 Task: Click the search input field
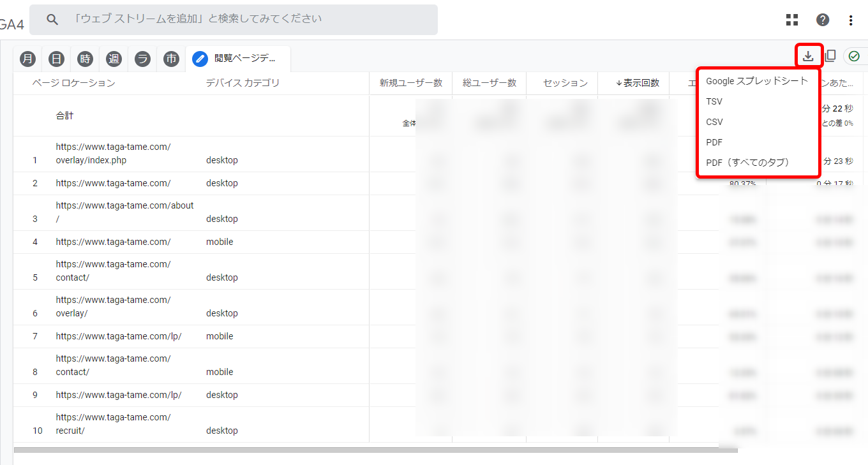234,20
